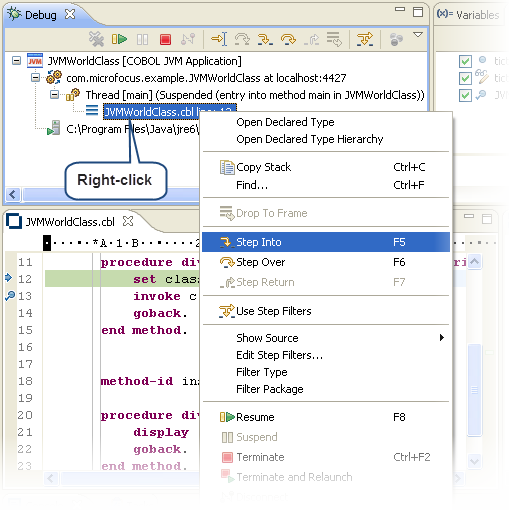Minimize the Debug view panel

400,9
